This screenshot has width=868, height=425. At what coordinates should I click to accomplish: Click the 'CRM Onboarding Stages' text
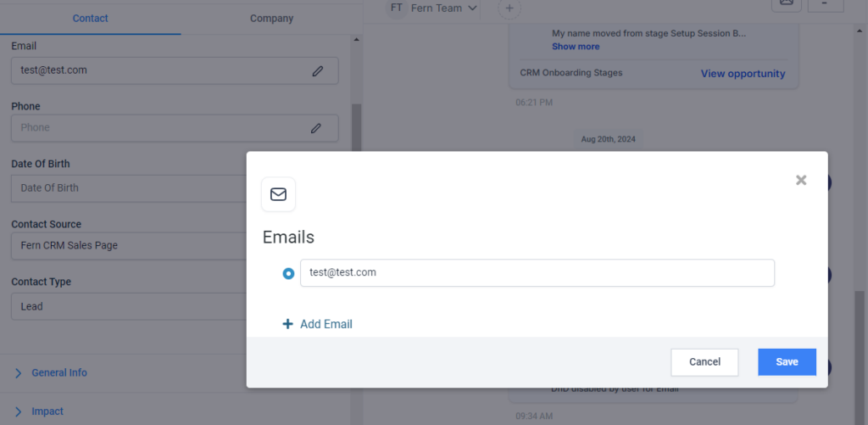point(571,73)
